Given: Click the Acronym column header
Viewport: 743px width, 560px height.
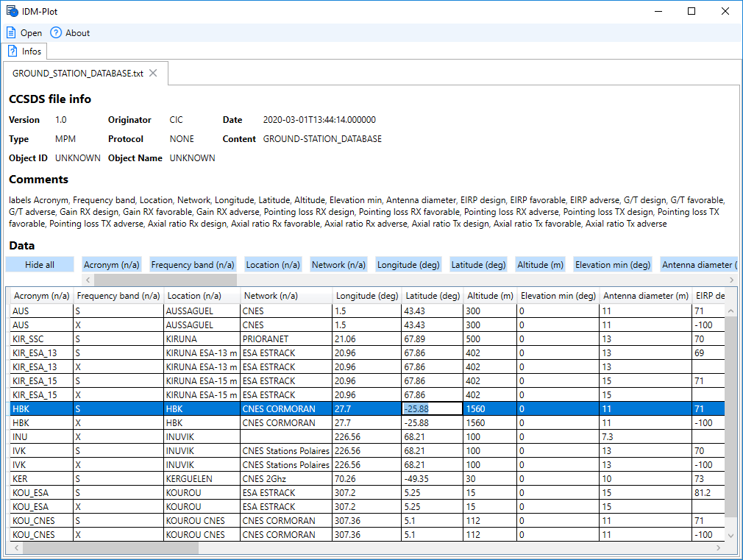Looking at the screenshot, I should (x=40, y=295).
